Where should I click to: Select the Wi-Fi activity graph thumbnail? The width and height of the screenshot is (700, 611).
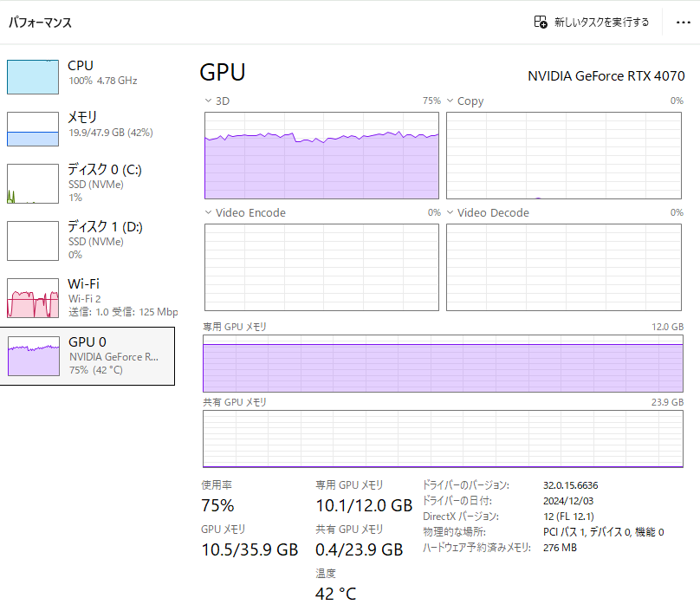(33, 298)
